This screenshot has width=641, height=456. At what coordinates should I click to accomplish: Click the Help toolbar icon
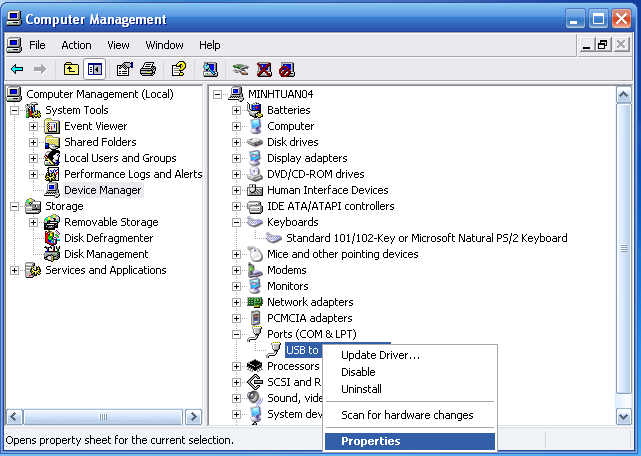[178, 70]
